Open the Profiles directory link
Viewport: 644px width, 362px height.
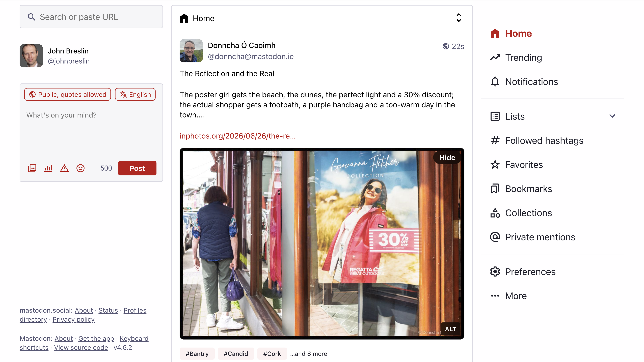[x=135, y=310]
